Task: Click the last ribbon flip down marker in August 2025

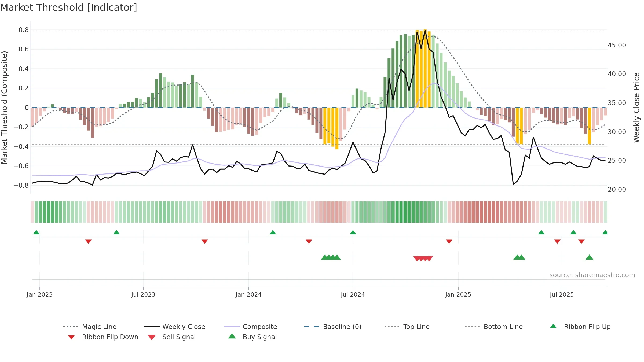Action: [581, 242]
